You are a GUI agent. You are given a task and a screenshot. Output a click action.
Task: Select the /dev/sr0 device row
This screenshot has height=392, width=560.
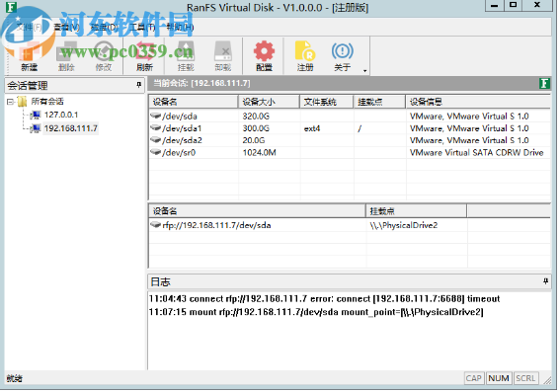point(350,152)
